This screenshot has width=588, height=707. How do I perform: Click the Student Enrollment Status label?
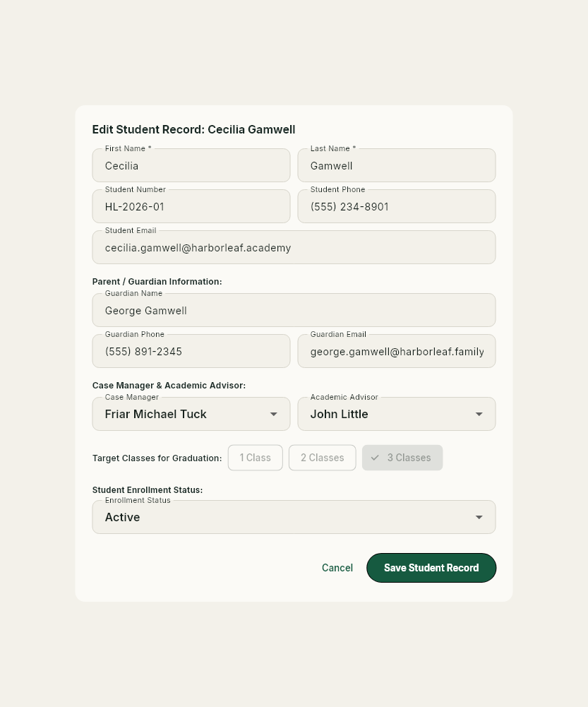148,489
